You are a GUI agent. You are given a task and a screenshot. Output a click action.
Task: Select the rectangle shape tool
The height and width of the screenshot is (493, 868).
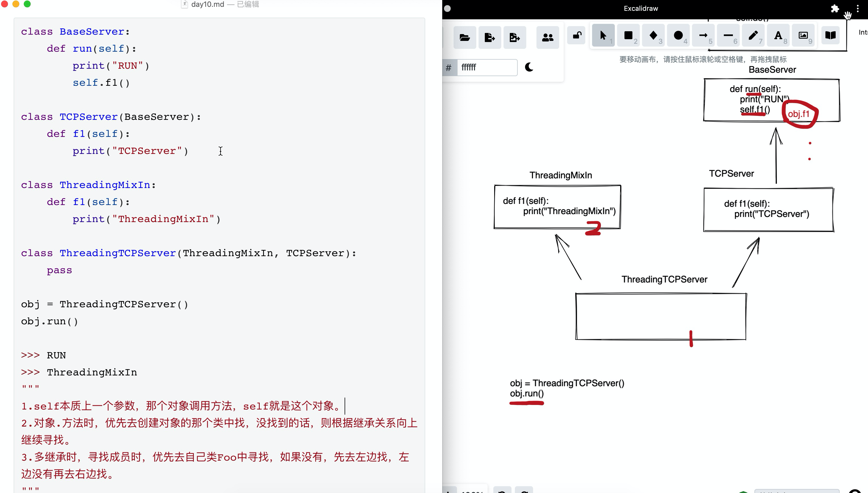pos(628,35)
